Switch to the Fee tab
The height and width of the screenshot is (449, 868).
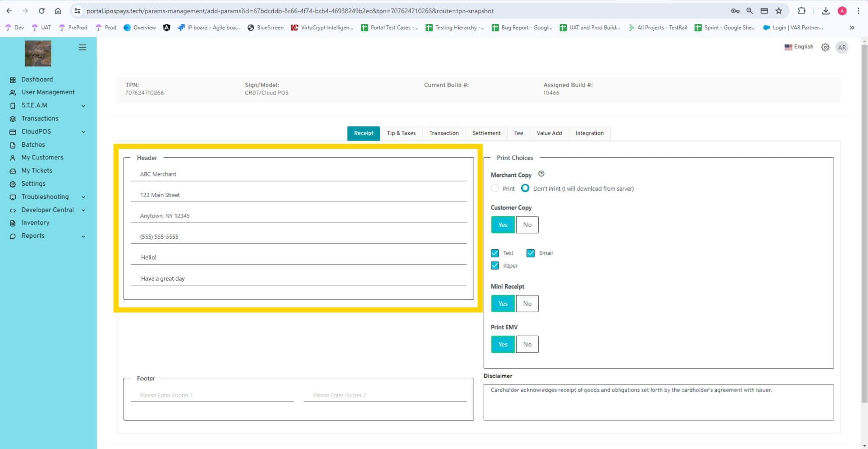pos(519,133)
